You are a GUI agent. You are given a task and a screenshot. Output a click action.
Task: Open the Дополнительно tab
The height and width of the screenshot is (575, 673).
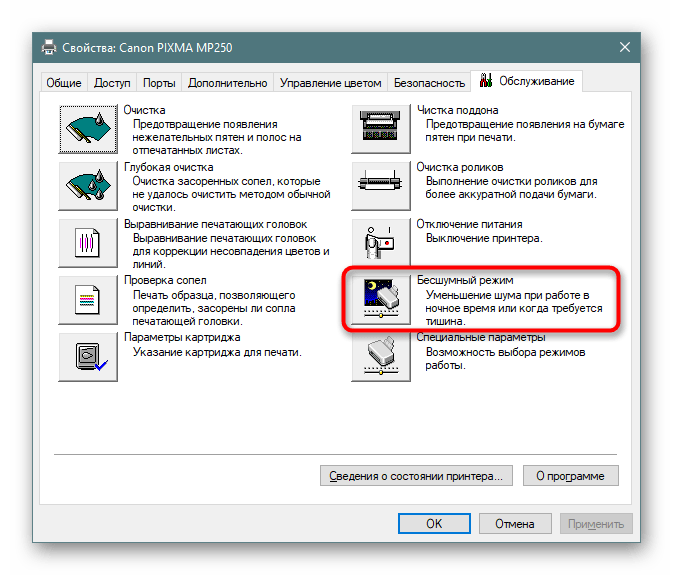(x=227, y=83)
